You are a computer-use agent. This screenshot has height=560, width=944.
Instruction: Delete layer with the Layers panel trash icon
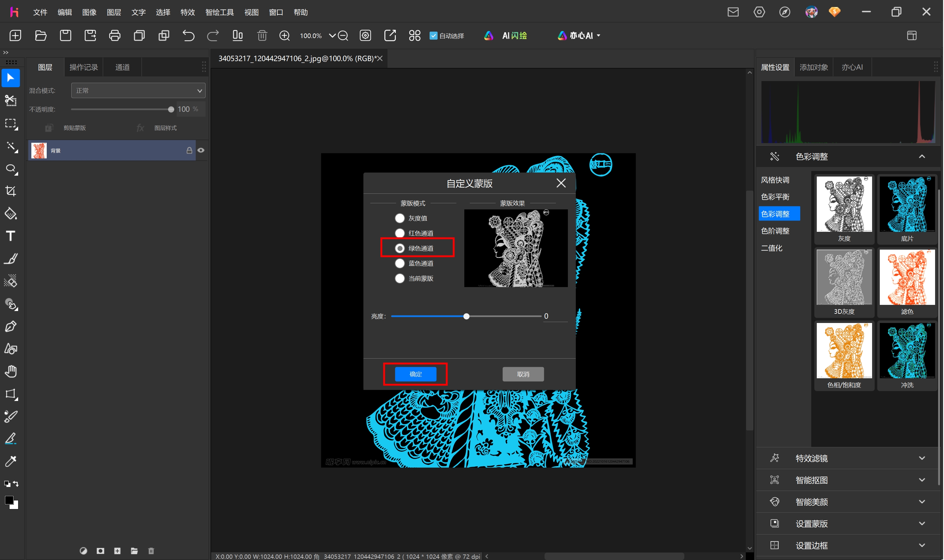(151, 551)
